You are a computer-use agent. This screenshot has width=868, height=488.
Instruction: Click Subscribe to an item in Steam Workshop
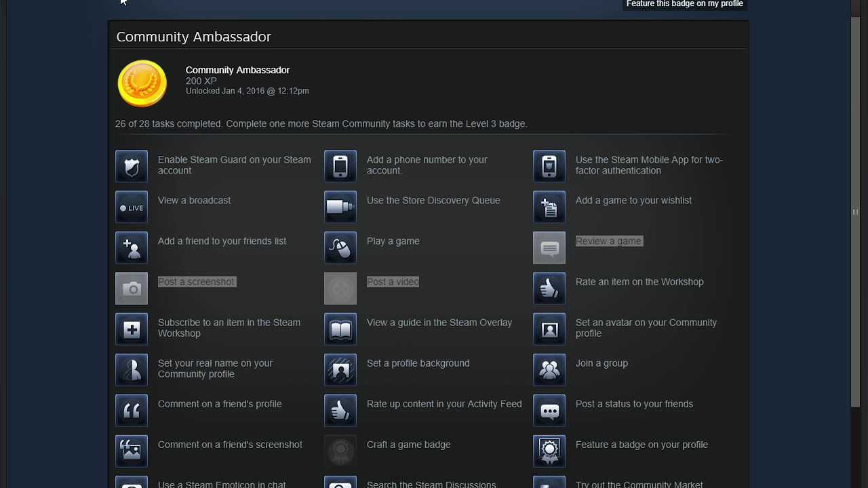tap(229, 328)
